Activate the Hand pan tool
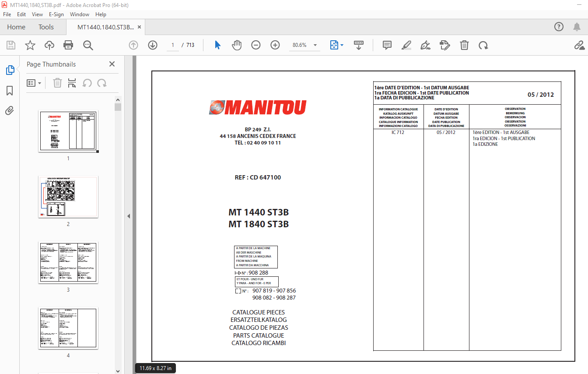The height and width of the screenshot is (374, 588). point(237,45)
